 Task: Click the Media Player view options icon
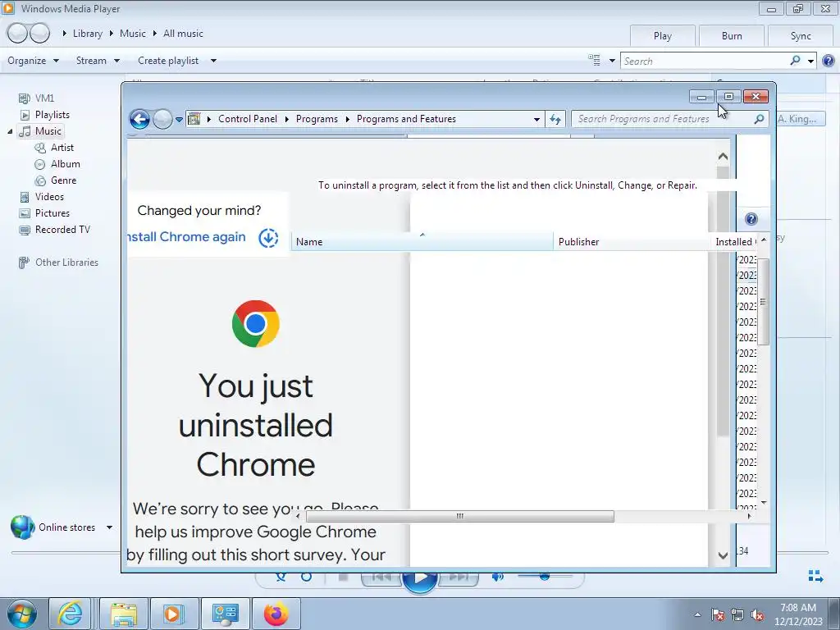594,60
